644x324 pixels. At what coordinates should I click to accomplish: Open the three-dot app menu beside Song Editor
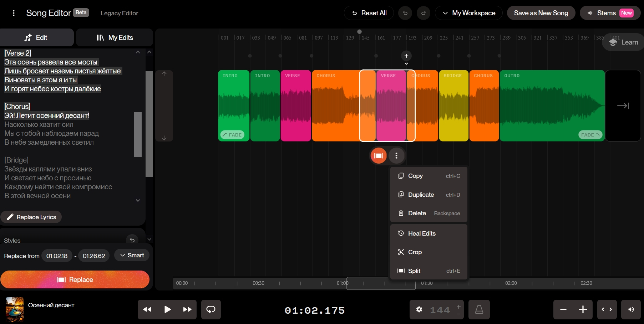(14, 13)
